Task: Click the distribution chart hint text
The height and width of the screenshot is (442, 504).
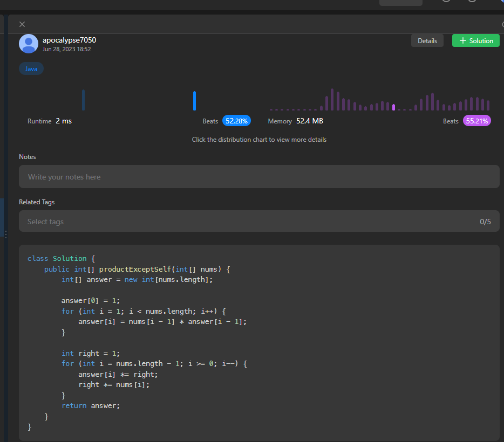Action: click(259, 140)
